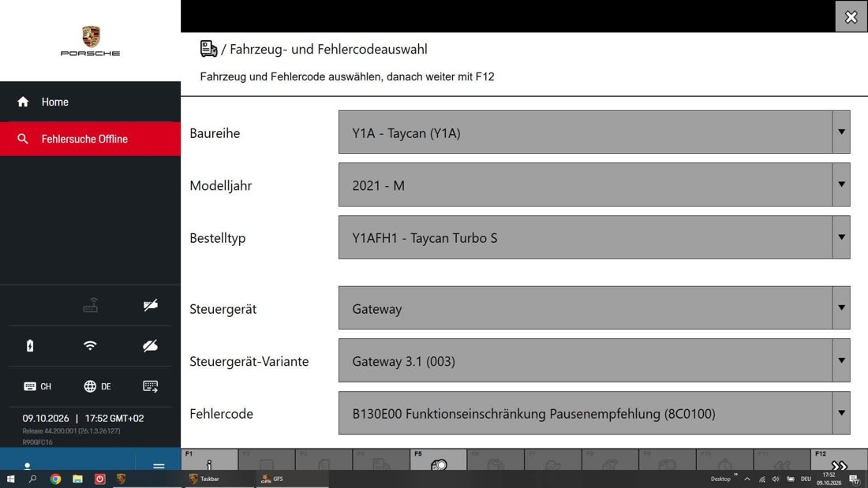Expand the Steuergerät dropdown
Viewport: 868px width, 488px height.
pyautogui.click(x=594, y=308)
